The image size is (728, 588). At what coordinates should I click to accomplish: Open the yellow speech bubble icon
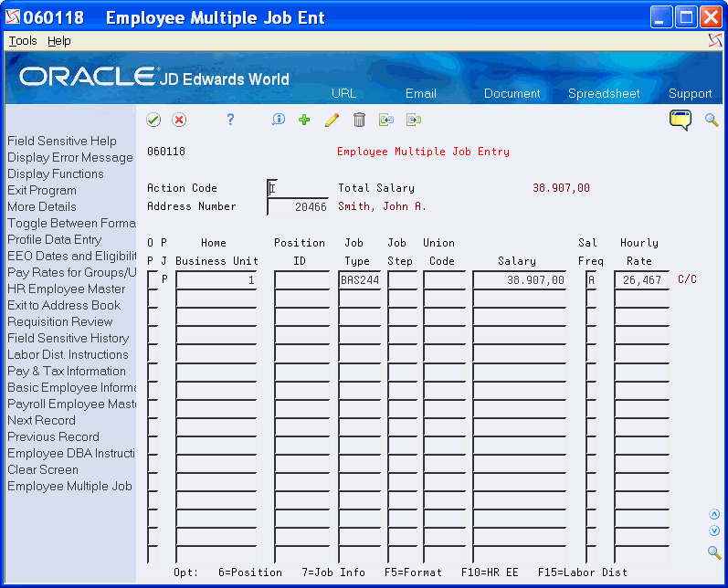pyautogui.click(x=681, y=120)
